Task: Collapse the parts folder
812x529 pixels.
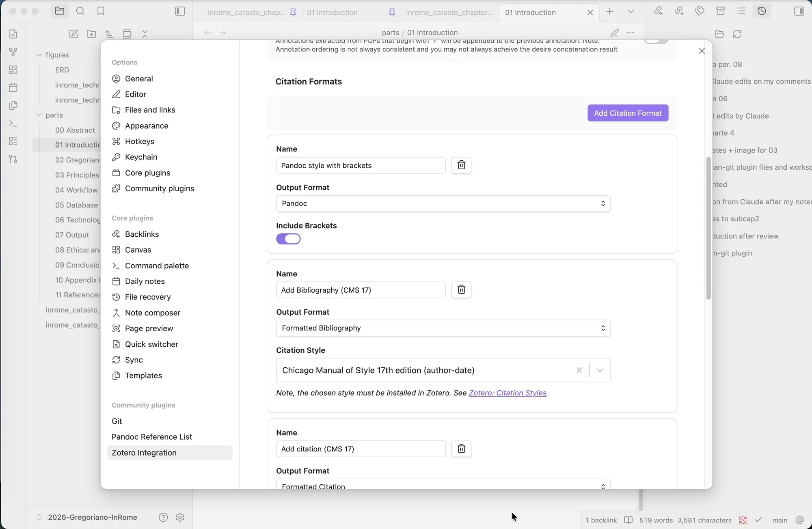Action: tap(39, 115)
